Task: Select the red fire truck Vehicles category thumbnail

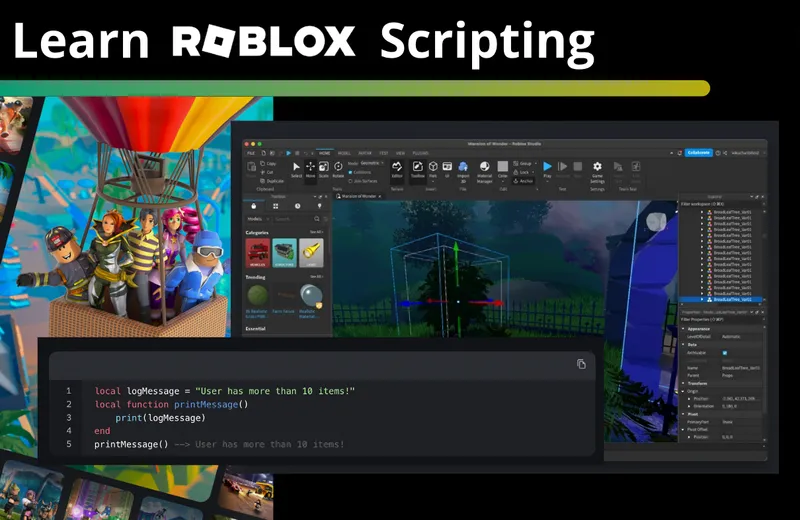Action: tap(258, 253)
